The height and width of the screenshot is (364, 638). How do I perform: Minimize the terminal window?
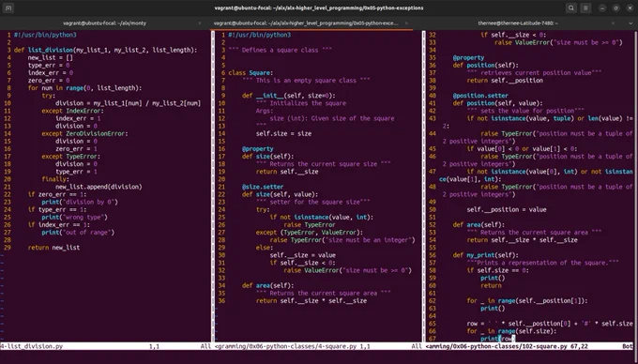click(x=602, y=8)
